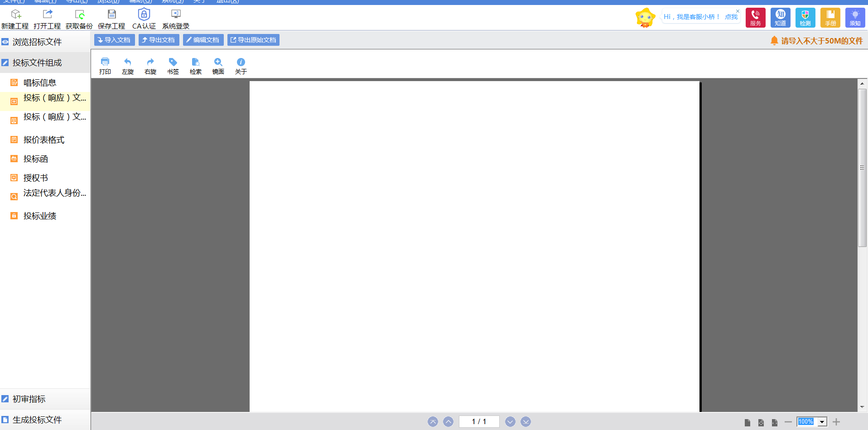Image resolution: width=868 pixels, height=430 pixels.
Task: Click the blank document page
Action: [474, 246]
